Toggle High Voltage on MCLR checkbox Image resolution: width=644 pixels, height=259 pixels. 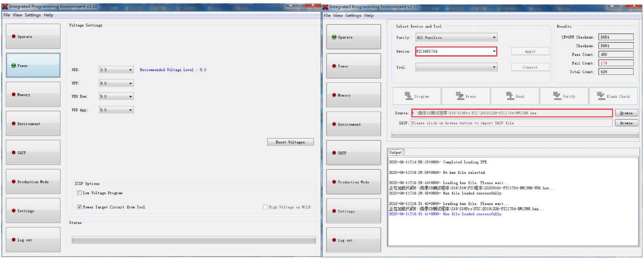coord(265,207)
